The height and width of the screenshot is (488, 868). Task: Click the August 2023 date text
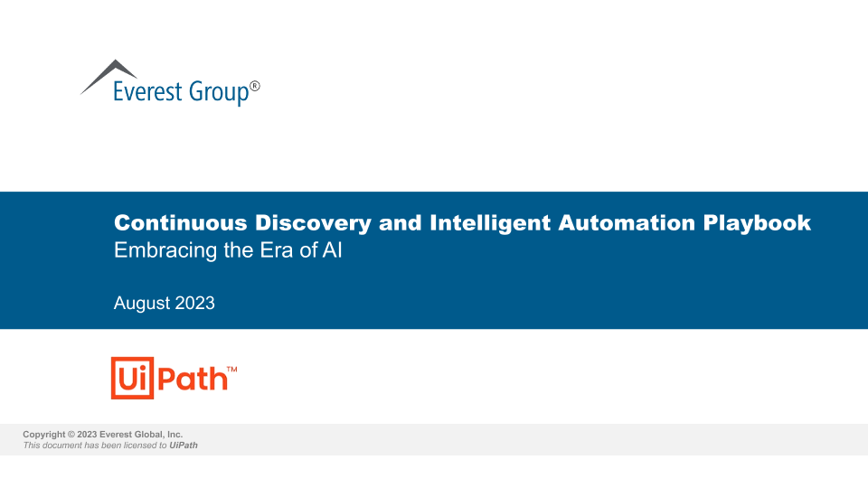165,303
